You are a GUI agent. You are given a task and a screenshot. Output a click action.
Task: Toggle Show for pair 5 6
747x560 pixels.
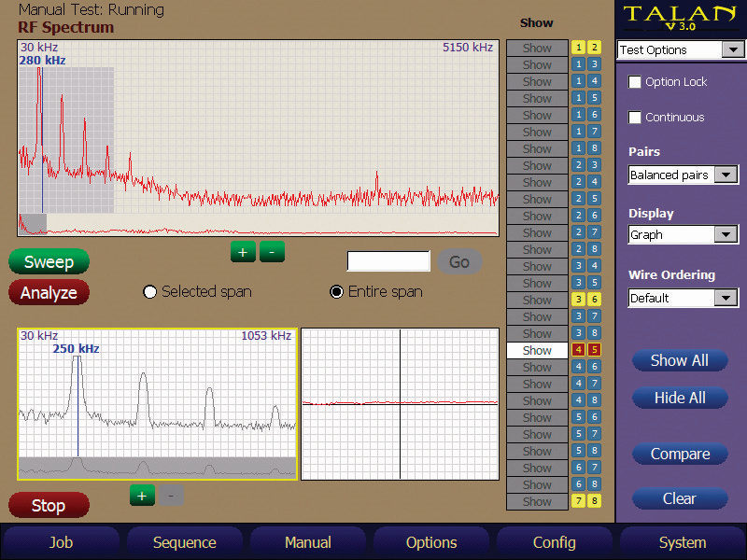point(538,417)
